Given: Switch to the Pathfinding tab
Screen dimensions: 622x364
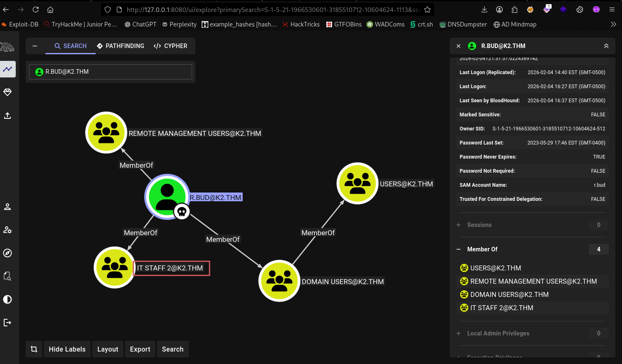Looking at the screenshot, I should click(121, 46).
